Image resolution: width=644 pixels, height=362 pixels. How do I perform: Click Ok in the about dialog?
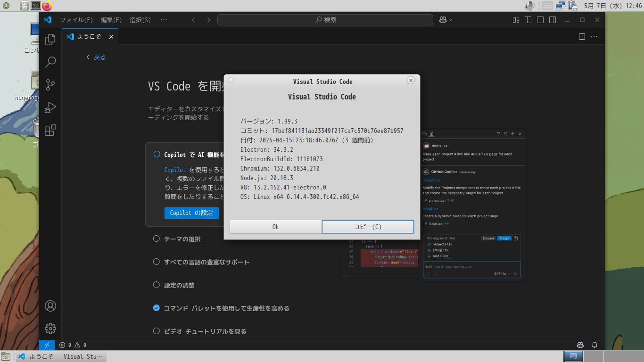[x=276, y=227]
